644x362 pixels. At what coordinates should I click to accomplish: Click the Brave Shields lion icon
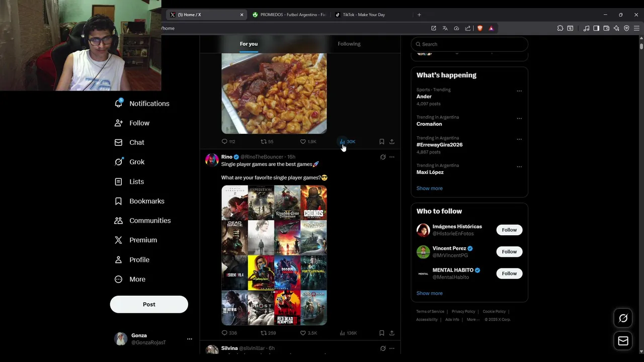[x=480, y=28]
